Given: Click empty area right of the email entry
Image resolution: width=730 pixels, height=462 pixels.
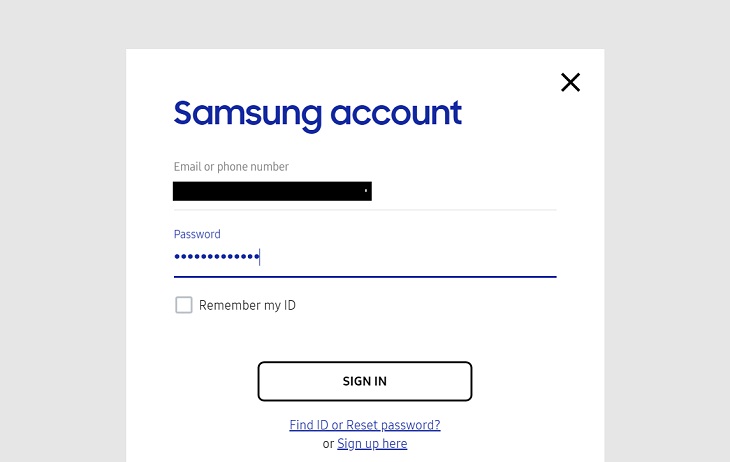Looking at the screenshot, I should point(464,191).
